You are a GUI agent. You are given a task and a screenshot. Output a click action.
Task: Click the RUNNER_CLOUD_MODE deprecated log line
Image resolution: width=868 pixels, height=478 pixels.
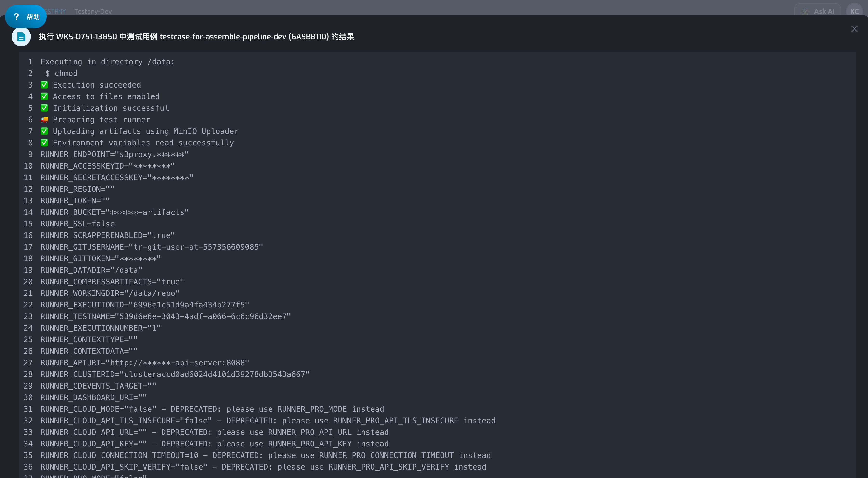212,409
